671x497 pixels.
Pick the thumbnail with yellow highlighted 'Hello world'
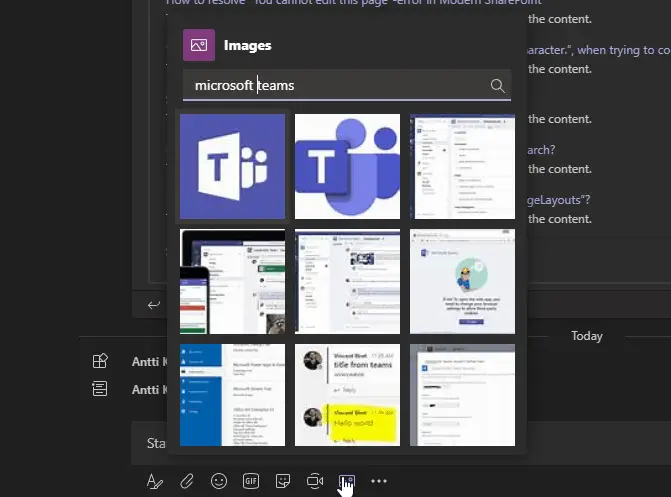coord(347,395)
